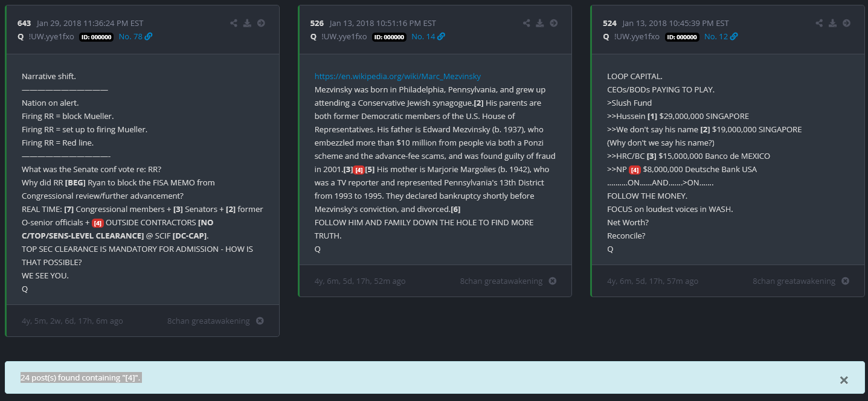Click the tripcode !UW.yye1fxo on post 526
This screenshot has width=868, height=401.
(x=344, y=36)
